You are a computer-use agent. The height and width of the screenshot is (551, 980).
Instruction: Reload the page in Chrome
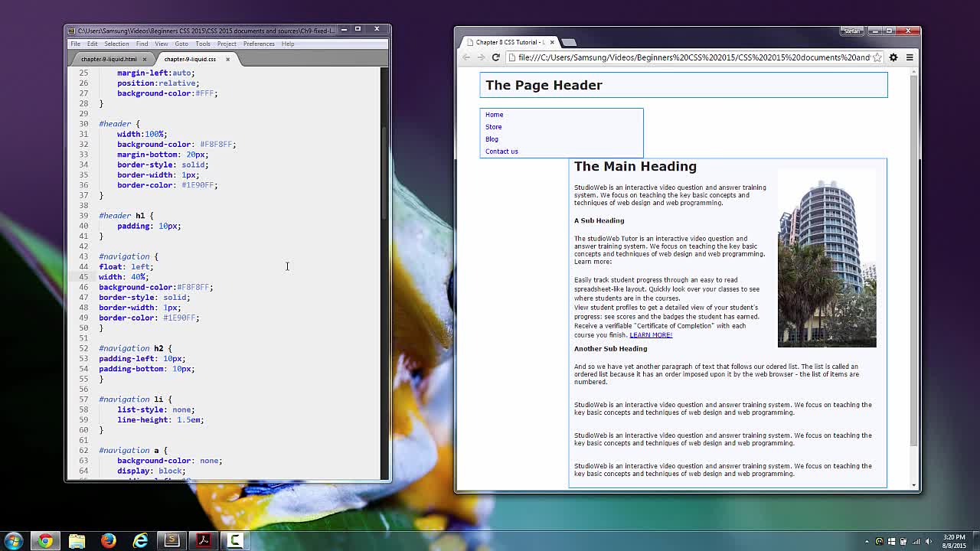click(x=495, y=57)
